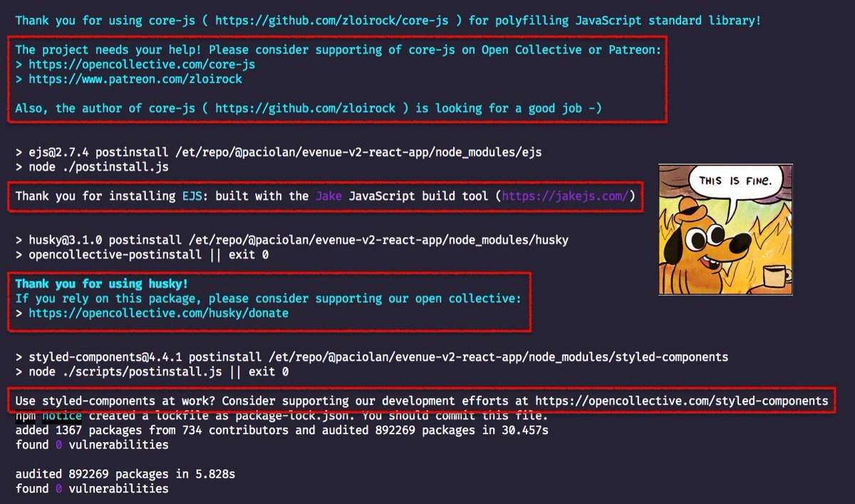Click the 'Thank you for using husky!' line
Viewport: 855px width, 504px height.
click(101, 283)
